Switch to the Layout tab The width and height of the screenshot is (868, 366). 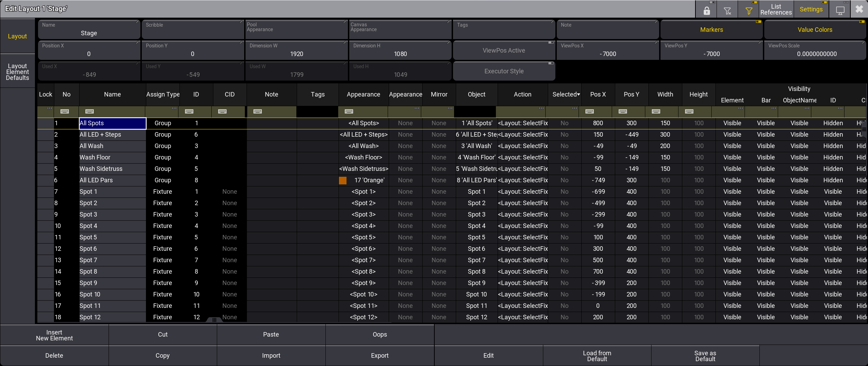[17, 36]
